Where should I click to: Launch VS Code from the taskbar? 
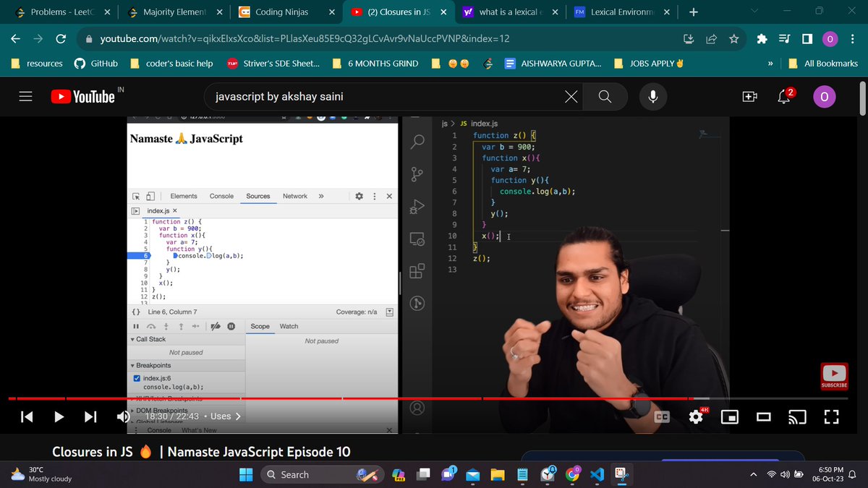click(x=597, y=474)
